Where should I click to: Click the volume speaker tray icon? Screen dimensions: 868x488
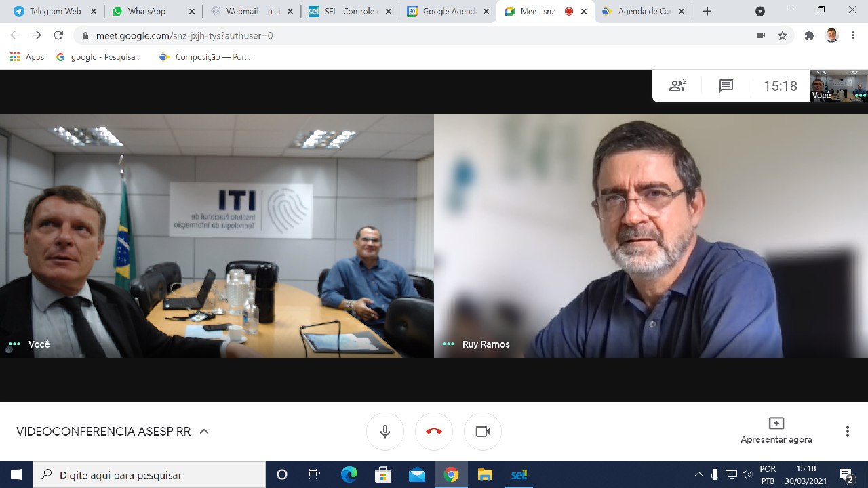point(747,474)
